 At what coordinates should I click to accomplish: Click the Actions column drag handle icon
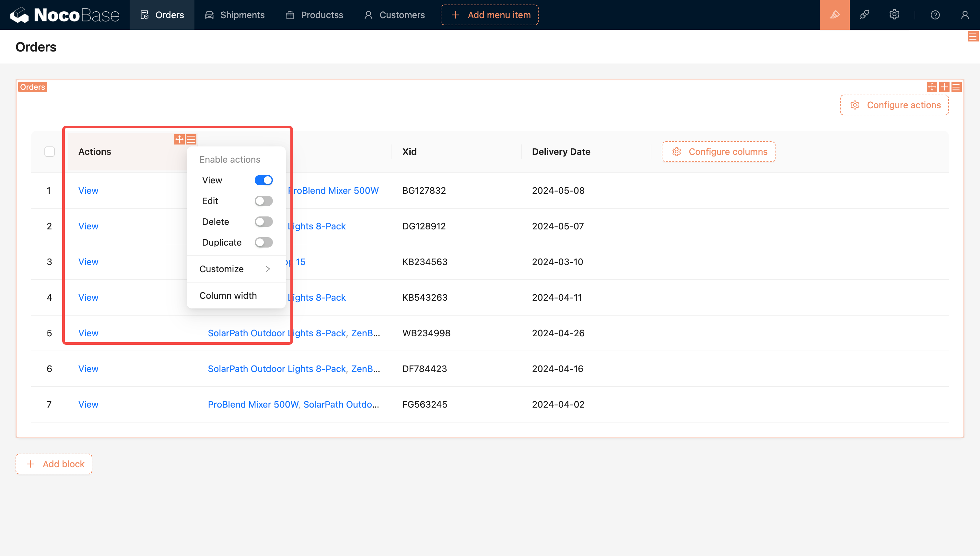179,139
